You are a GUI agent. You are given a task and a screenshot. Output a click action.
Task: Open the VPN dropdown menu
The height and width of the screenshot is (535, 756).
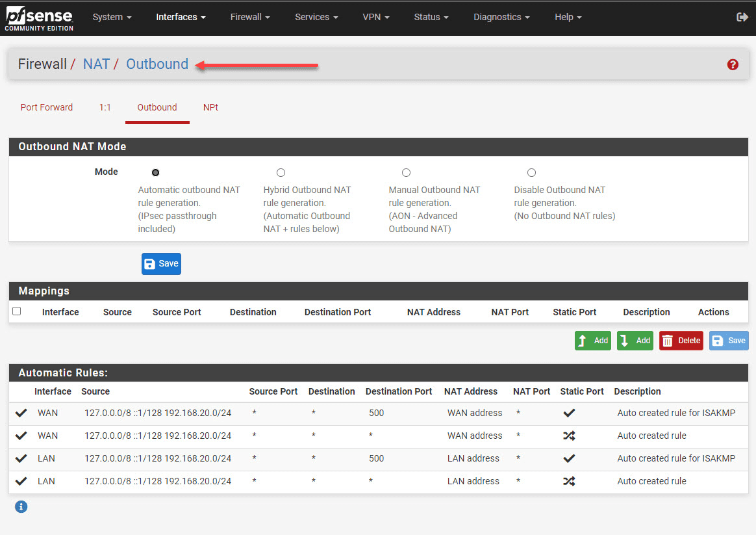(375, 18)
